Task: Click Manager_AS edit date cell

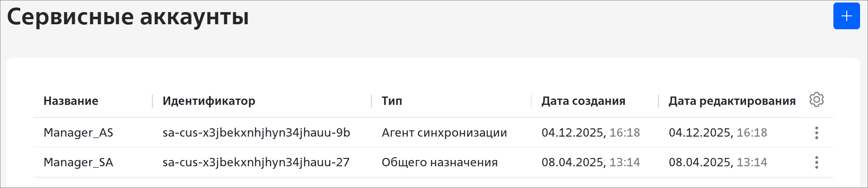Action: click(718, 133)
